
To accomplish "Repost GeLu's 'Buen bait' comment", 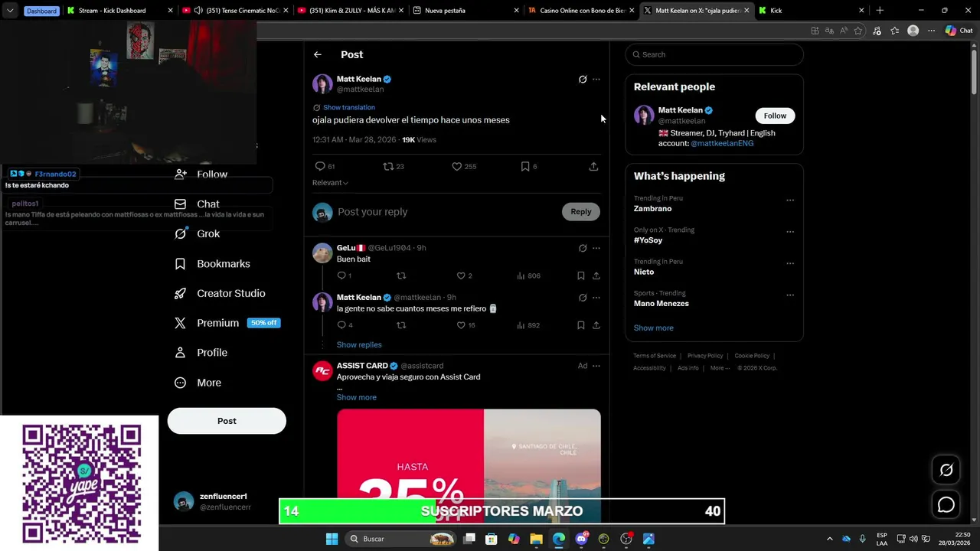I will coord(401,275).
